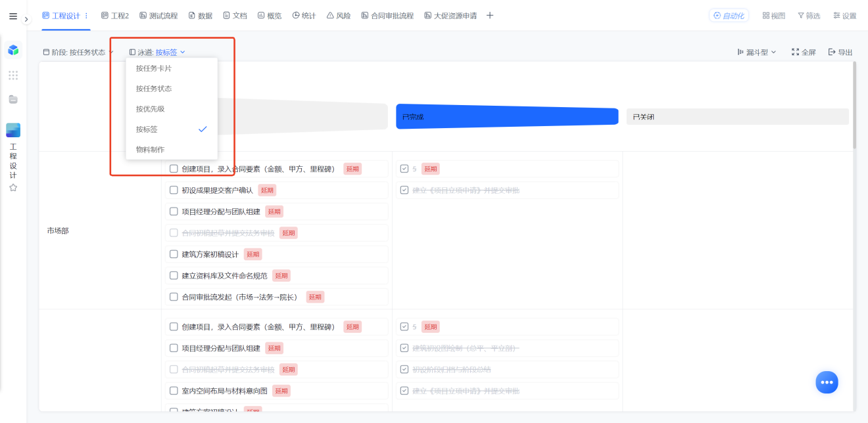Click the 自动化 automation button
The height and width of the screenshot is (423, 868).
729,16
